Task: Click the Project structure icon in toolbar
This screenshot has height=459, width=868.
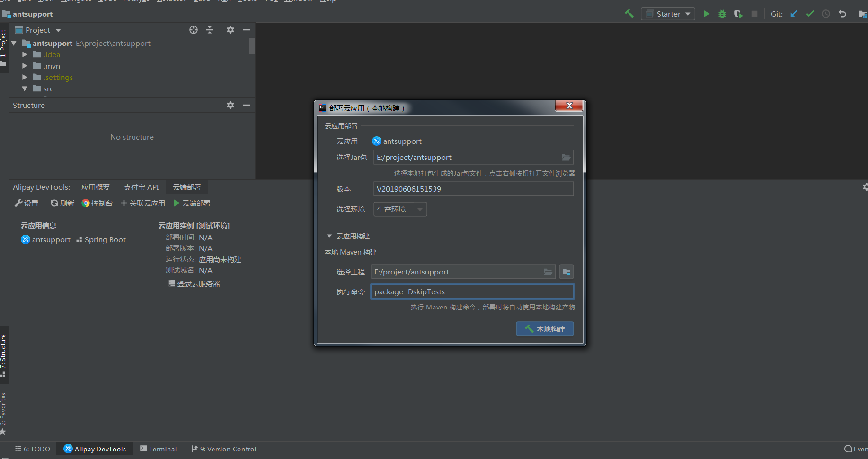Action: [x=863, y=14]
